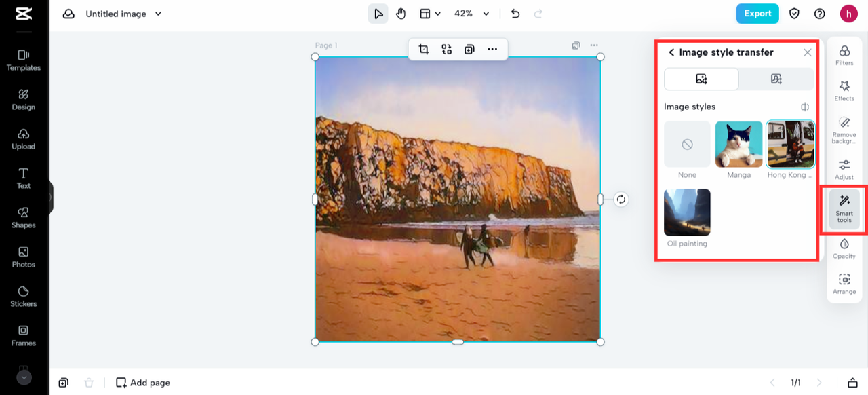Image resolution: width=868 pixels, height=395 pixels.
Task: Delete page with the trash icon
Action: tap(89, 383)
